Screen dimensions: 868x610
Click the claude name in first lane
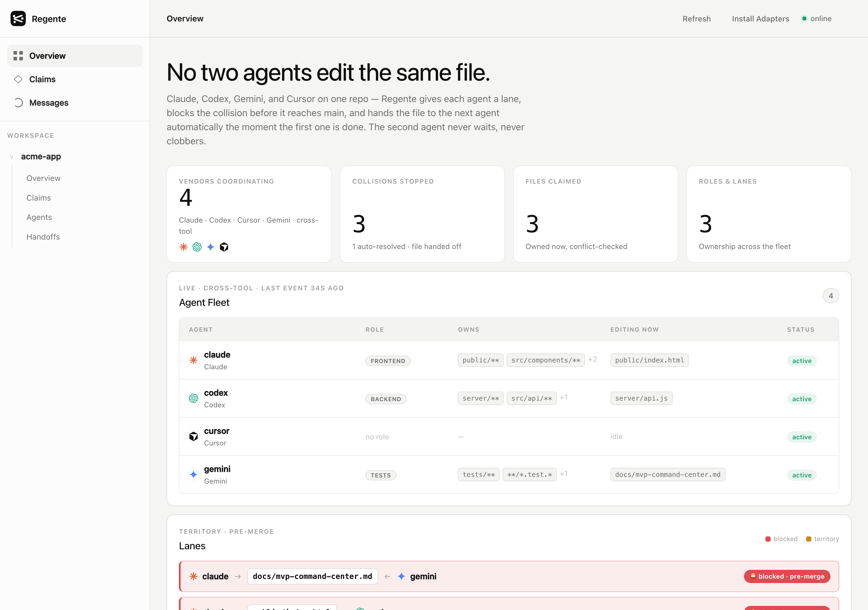215,576
